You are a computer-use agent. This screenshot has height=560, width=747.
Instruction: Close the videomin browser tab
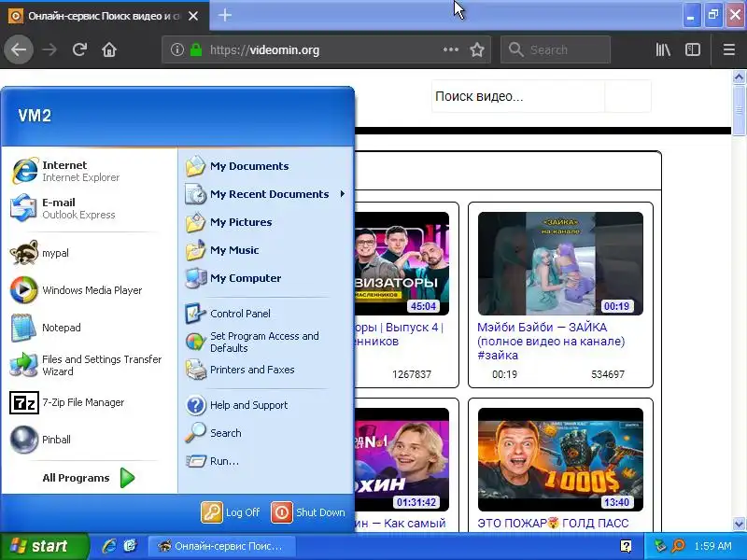[193, 16]
